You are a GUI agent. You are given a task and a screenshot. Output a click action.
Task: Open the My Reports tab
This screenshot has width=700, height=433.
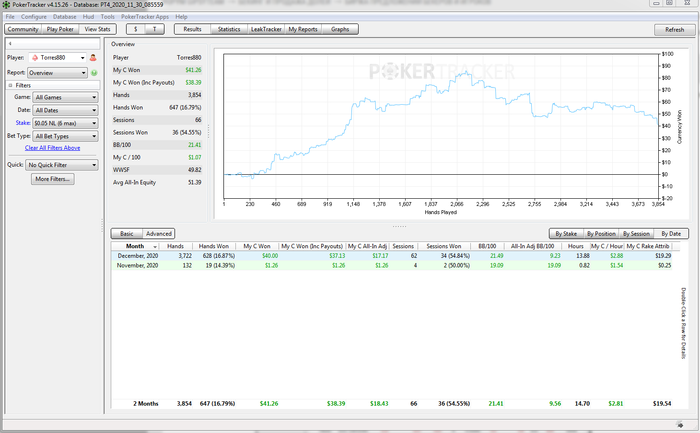pyautogui.click(x=303, y=29)
